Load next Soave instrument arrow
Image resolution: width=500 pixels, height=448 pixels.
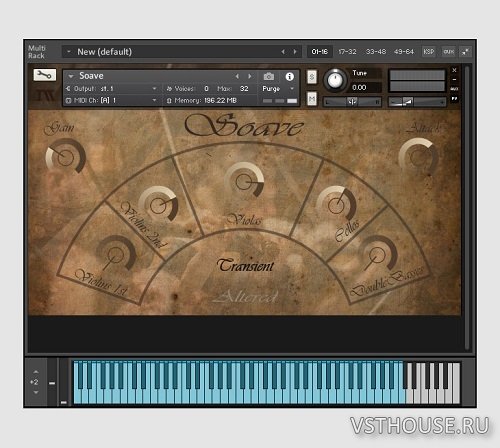[250, 76]
